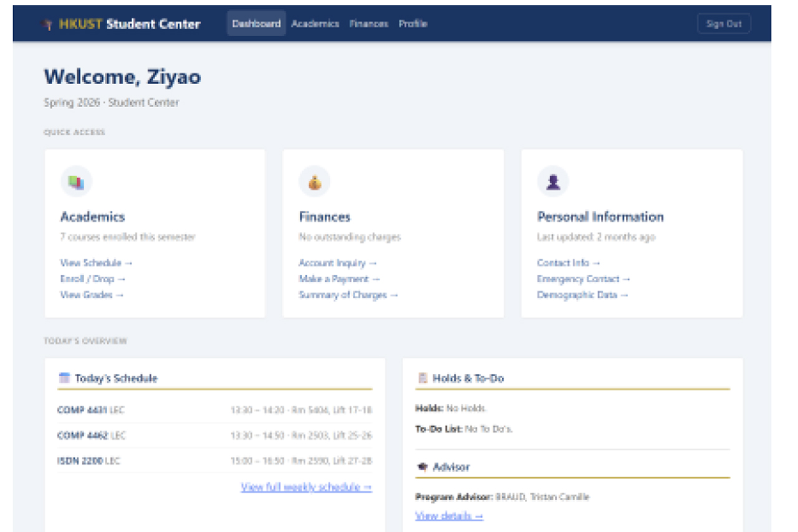Click HKUST Student Center title

pyautogui.click(x=130, y=24)
